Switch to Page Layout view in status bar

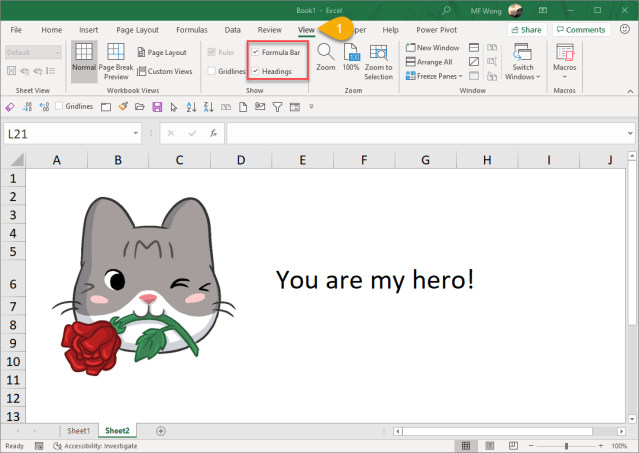(489, 446)
